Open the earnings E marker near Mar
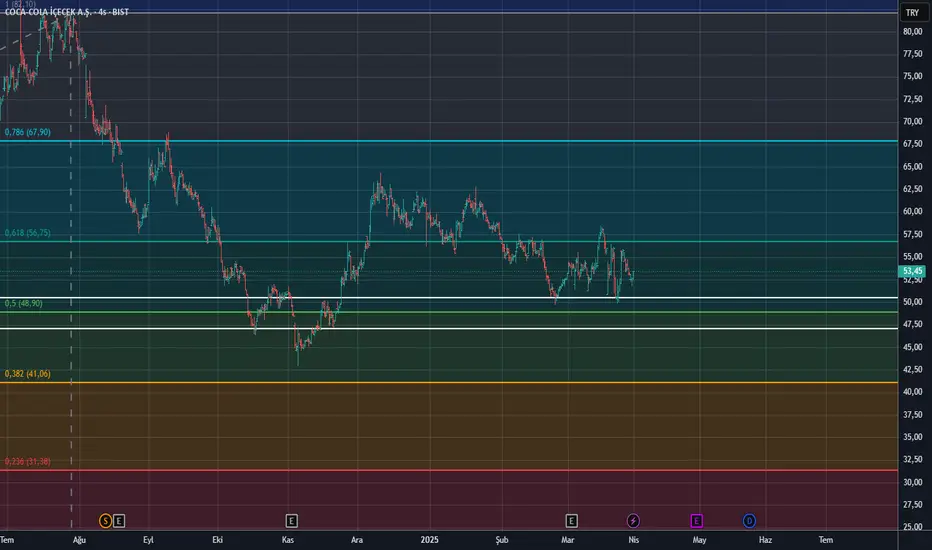 pos(572,520)
